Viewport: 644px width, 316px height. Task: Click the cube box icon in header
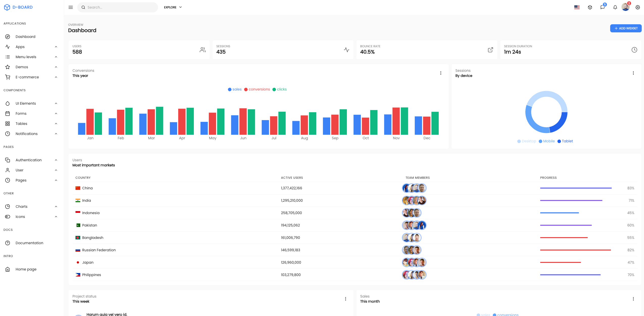coord(590,7)
